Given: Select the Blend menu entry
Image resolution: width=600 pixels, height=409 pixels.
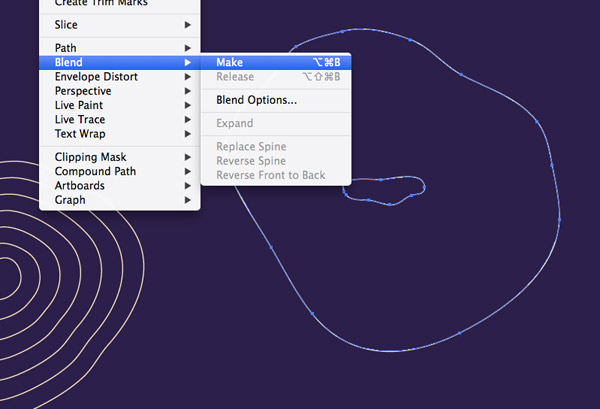Looking at the screenshot, I should click(x=69, y=63).
